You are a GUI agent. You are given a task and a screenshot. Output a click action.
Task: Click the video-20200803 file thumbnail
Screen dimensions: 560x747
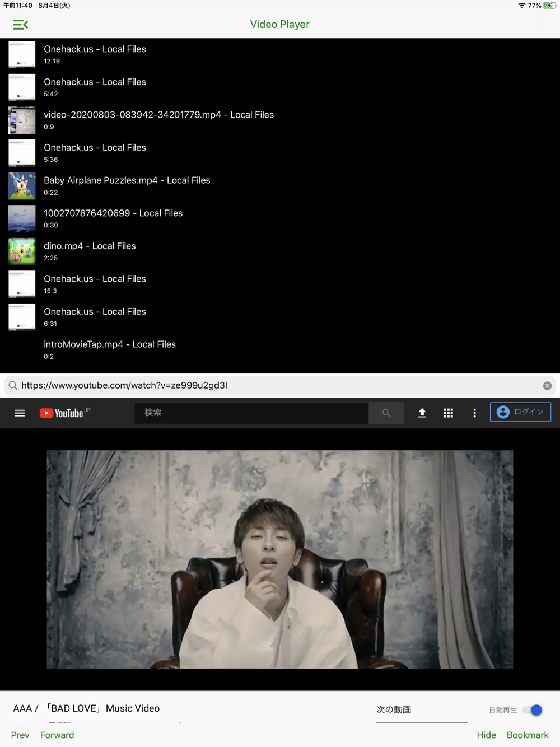(x=22, y=120)
